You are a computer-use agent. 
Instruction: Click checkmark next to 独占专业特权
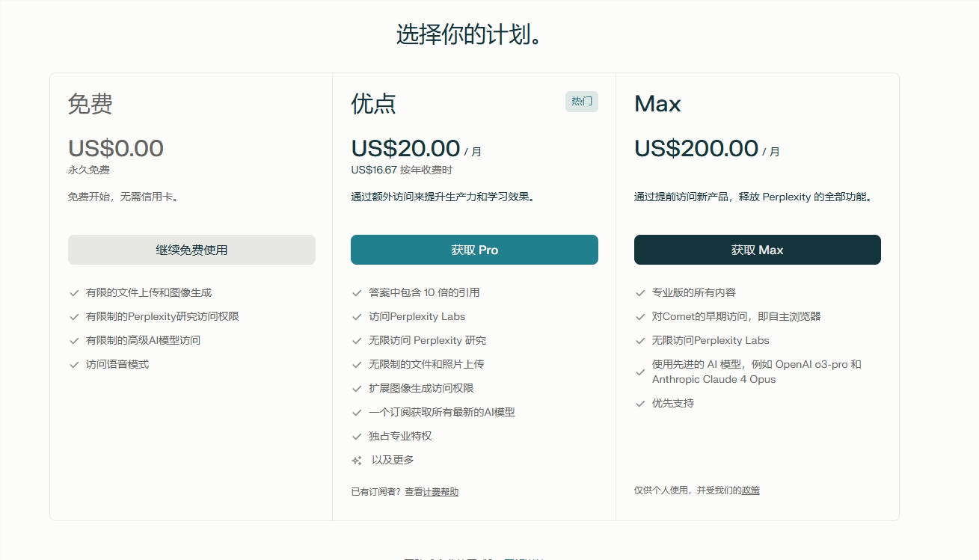(357, 437)
